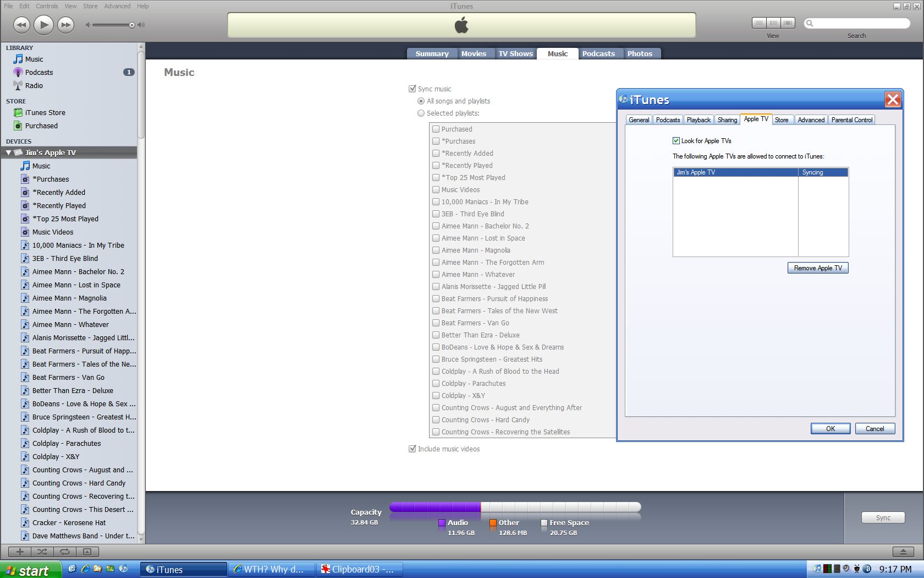Viewport: 924px width, 578px height.
Task: Switch to the TV Shows tab
Action: pos(515,53)
